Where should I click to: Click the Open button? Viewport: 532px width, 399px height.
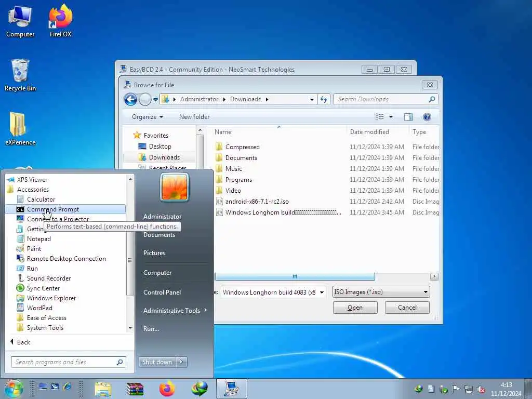pos(355,308)
